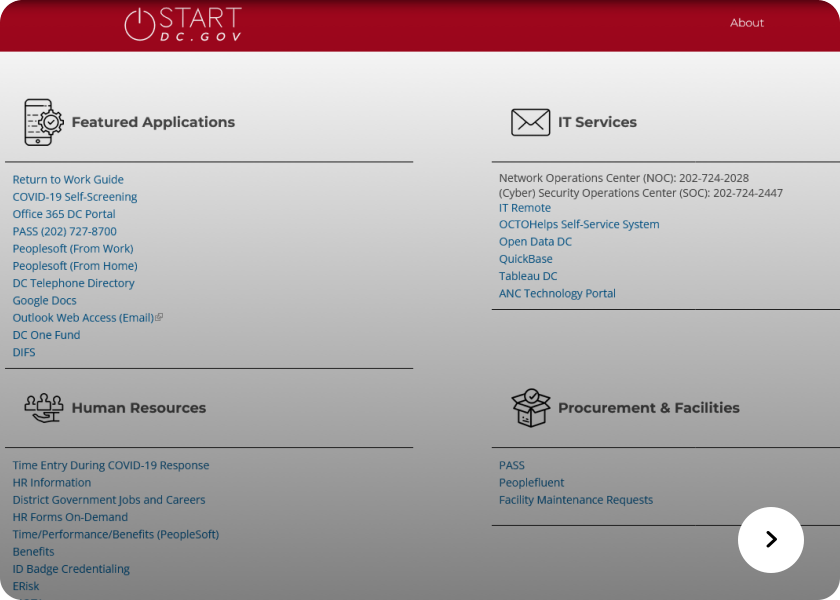Click the IT Services heading text

[x=597, y=122]
